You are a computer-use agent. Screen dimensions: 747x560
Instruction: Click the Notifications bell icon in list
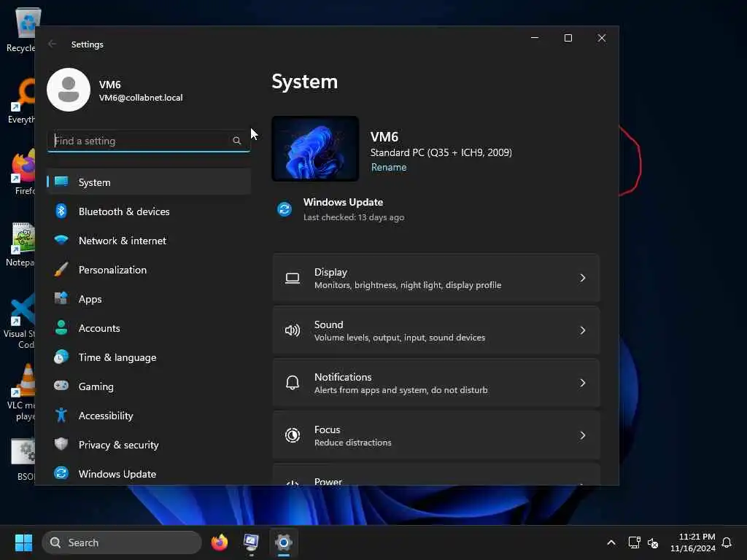pos(292,382)
